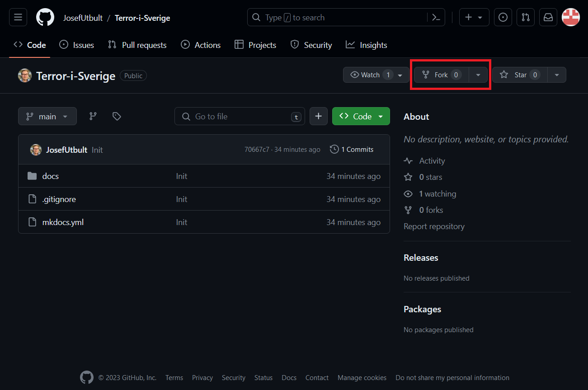
Task: Open the Issues icon in top header
Action: click(x=503, y=18)
